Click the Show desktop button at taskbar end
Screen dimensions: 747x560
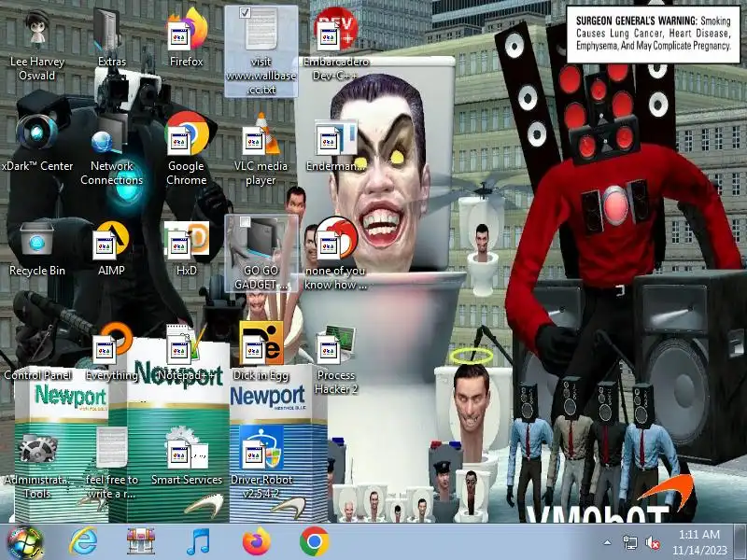pyautogui.click(x=740, y=542)
